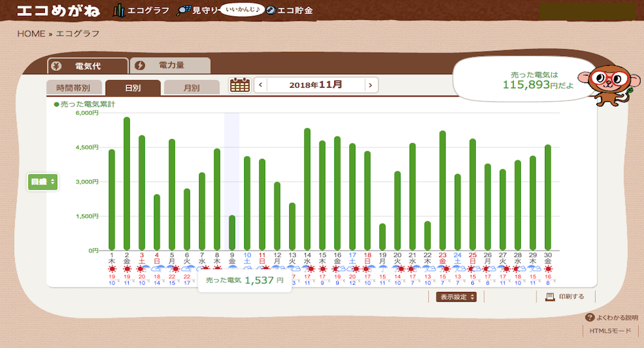Click the printer icon beside 印刷する
This screenshot has width=644, height=348.
coord(550,296)
